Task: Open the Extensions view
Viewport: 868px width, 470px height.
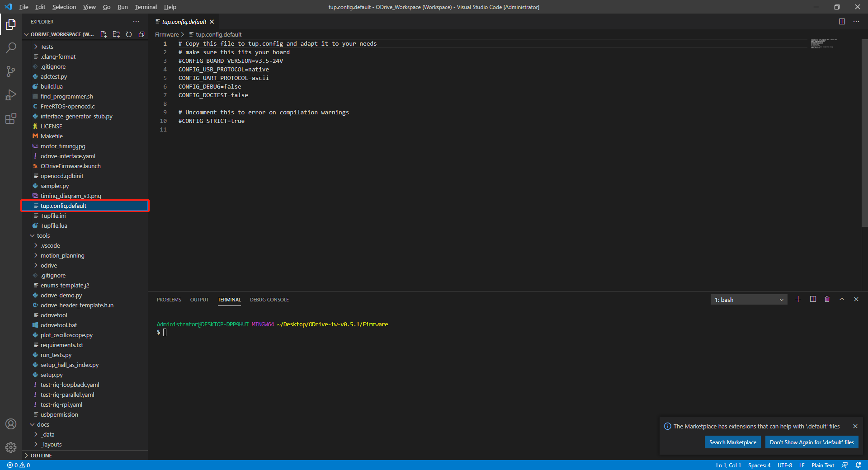Action: click(x=11, y=118)
